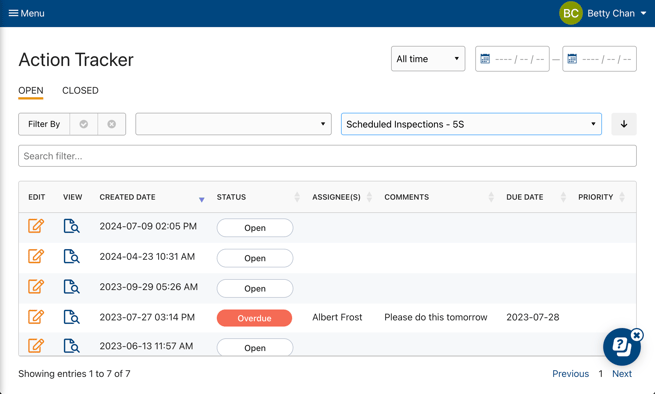The image size is (655, 394).
Task: Click the download arrow button
Action: coord(624,124)
